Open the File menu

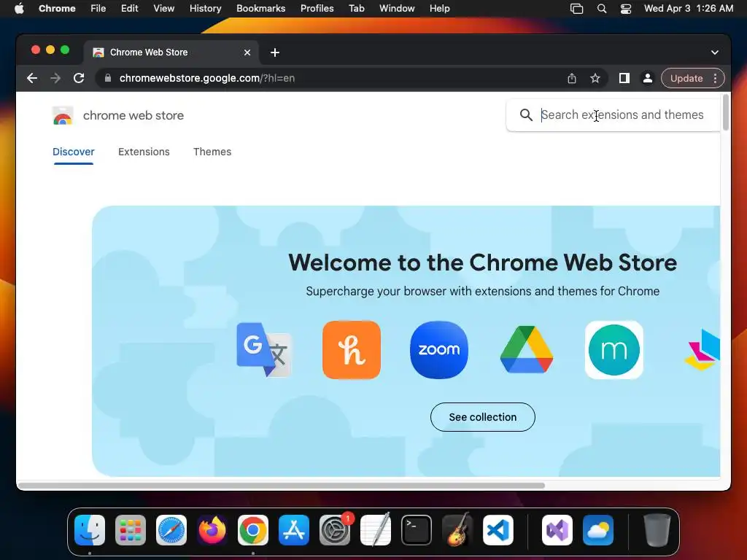point(98,9)
